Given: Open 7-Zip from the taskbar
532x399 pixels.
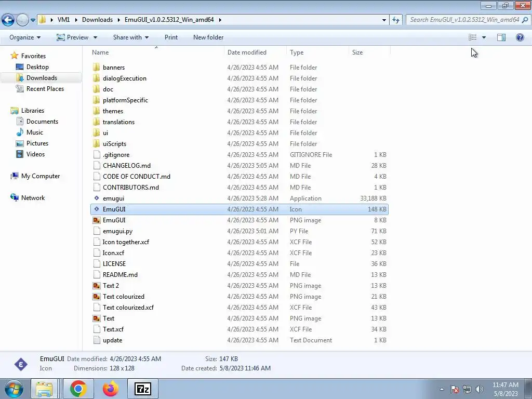Looking at the screenshot, I should 142,389.
